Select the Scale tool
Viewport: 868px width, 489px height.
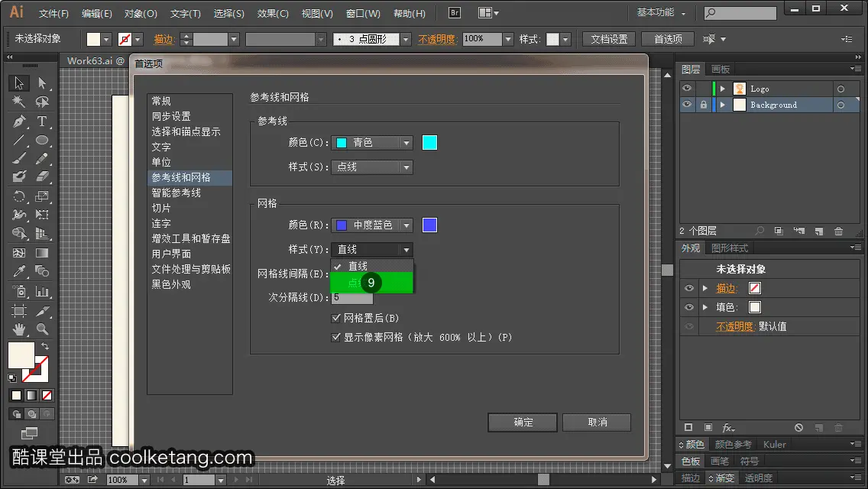[42, 196]
